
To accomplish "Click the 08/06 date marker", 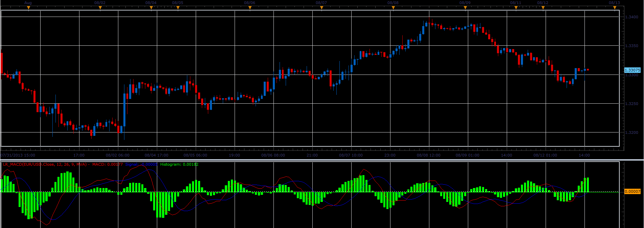I will [250, 7].
